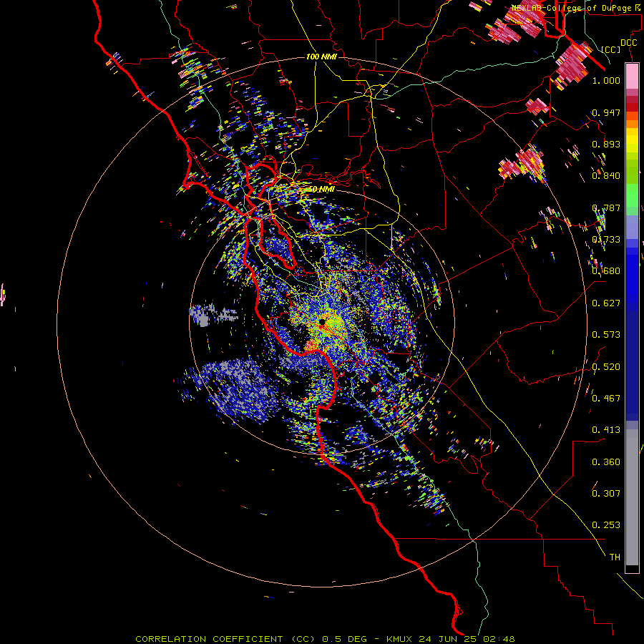Click the NEXLAB-College of DuPage header text
Image resolution: width=644 pixels, height=644 pixels.
pyautogui.click(x=577, y=8)
